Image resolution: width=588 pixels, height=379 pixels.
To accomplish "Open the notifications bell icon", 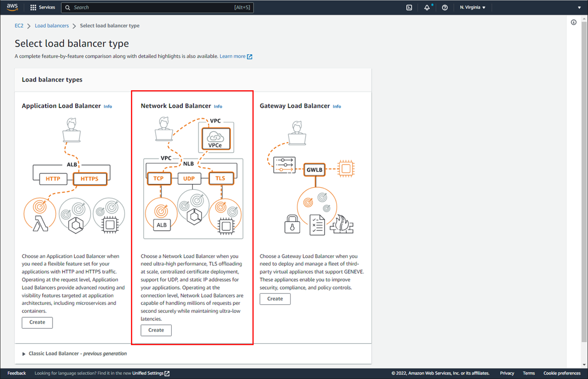I will pos(427,7).
